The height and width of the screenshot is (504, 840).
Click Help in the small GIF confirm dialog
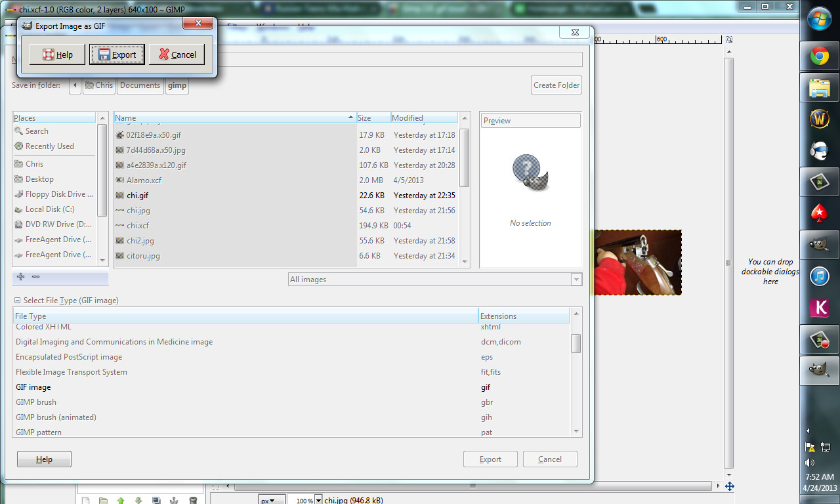pos(58,54)
